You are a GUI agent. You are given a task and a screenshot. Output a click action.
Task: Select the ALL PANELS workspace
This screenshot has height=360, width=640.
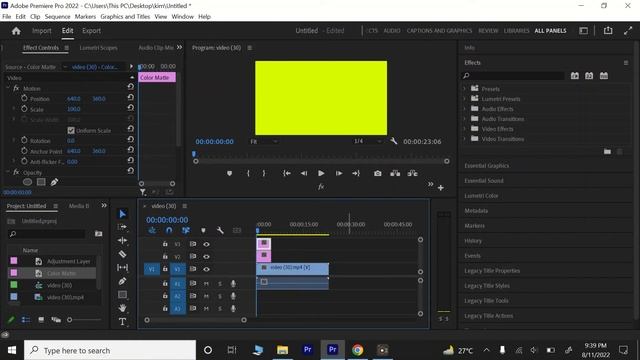point(550,31)
